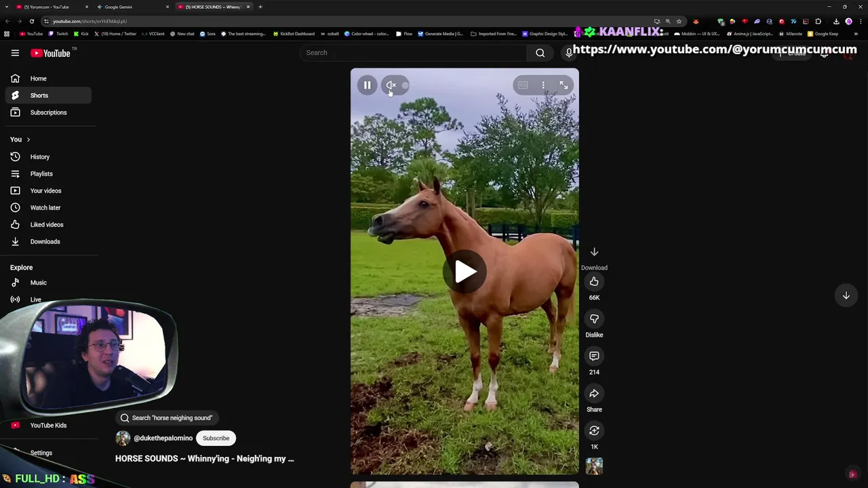
Task: Start voice search with the microphone icon
Action: (568, 53)
